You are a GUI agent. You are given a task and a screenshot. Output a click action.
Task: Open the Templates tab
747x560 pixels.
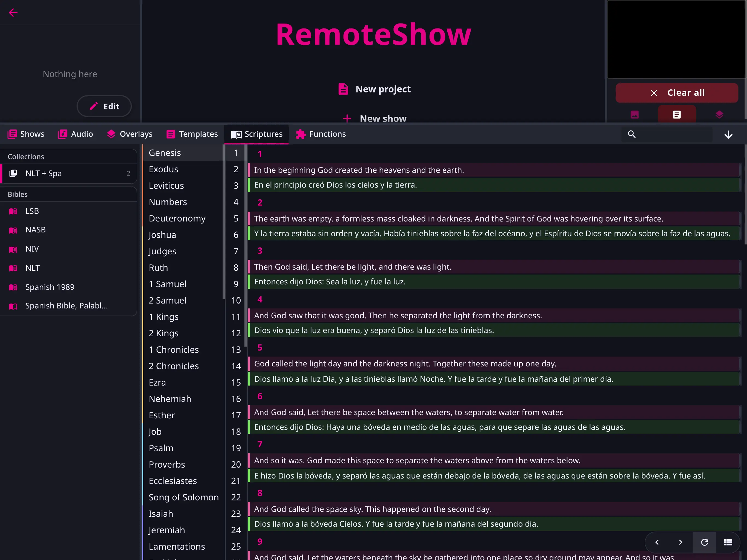click(x=192, y=134)
